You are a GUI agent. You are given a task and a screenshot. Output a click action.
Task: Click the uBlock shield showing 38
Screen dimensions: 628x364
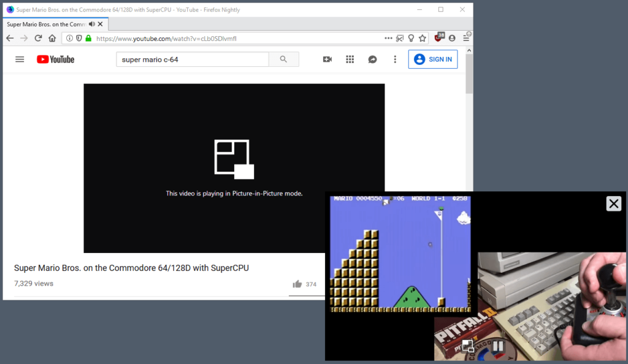[438, 37]
